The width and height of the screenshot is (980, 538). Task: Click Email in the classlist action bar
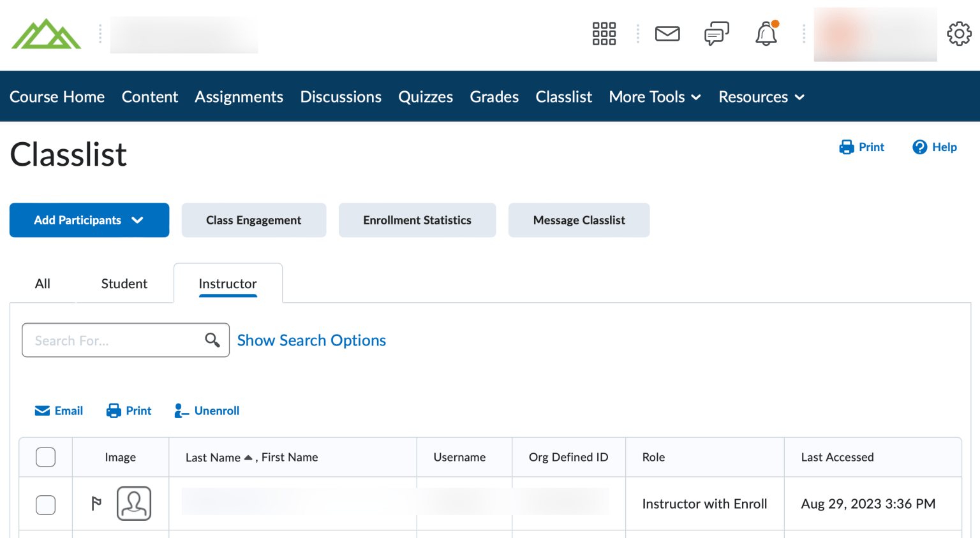pos(59,411)
